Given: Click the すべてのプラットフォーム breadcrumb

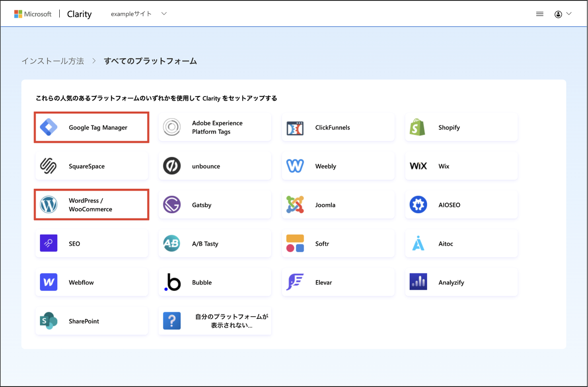Looking at the screenshot, I should coord(150,61).
